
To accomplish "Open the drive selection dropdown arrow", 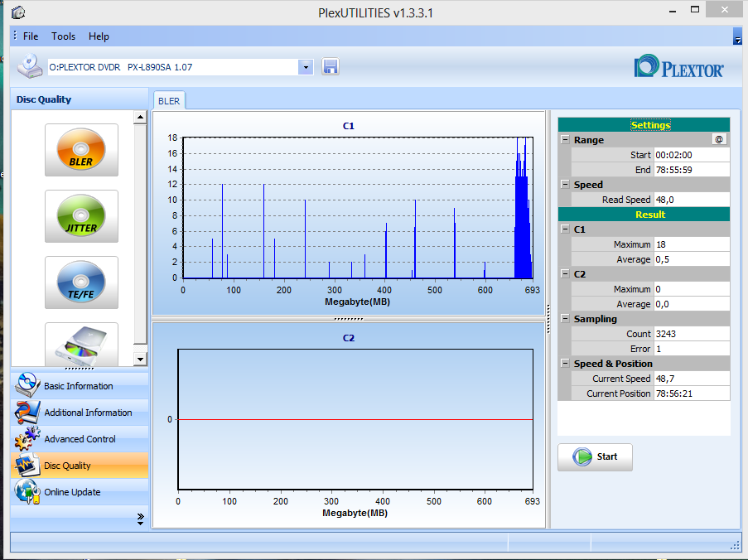I will [x=306, y=67].
